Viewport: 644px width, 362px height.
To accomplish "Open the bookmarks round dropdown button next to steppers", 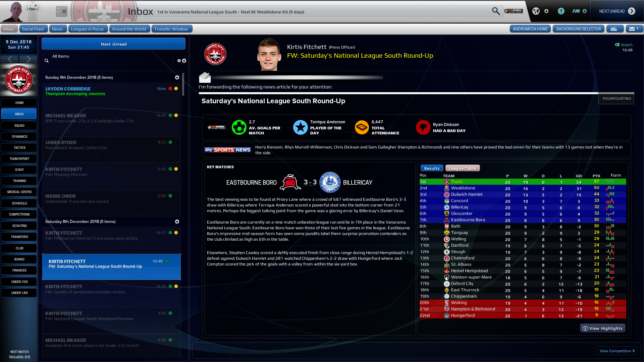I will [x=64, y=11].
